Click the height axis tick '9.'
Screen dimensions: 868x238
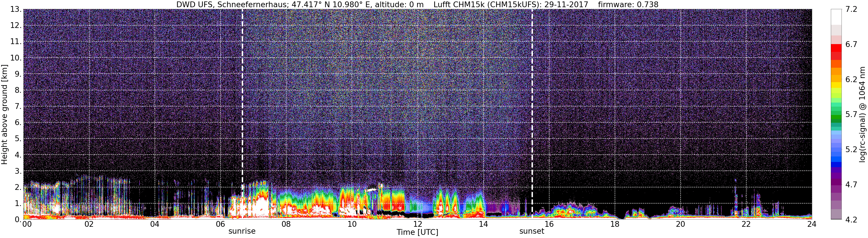click(x=18, y=74)
